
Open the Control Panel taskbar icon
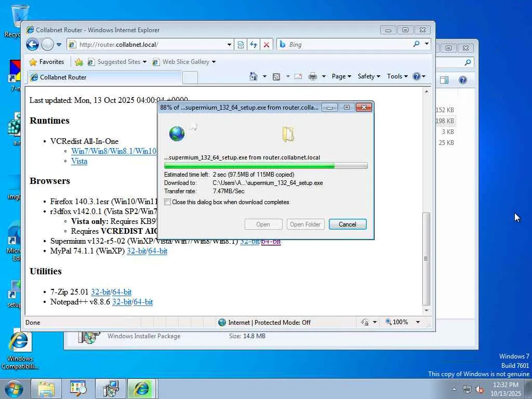pos(78,389)
